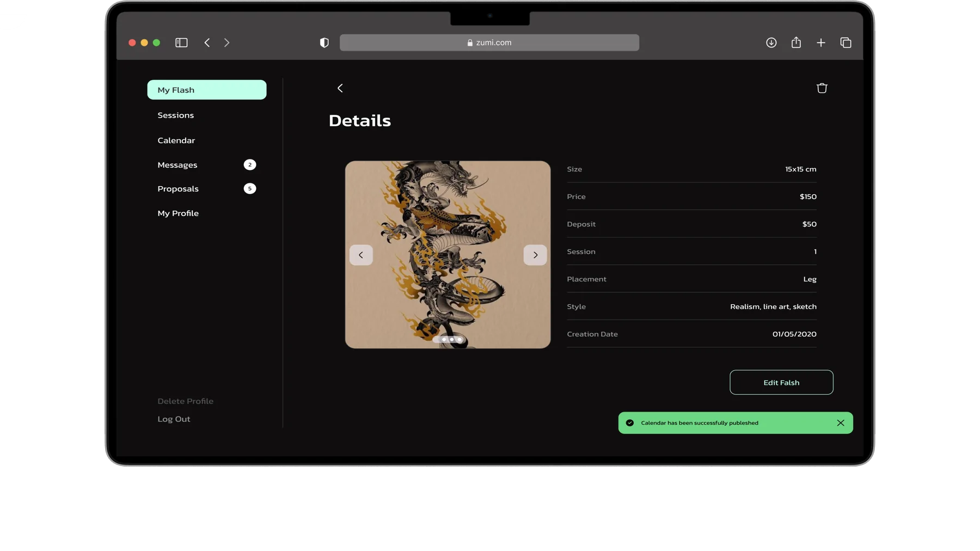Click the Edit Falsh button
Viewport: 980px width, 551px height.
point(781,383)
